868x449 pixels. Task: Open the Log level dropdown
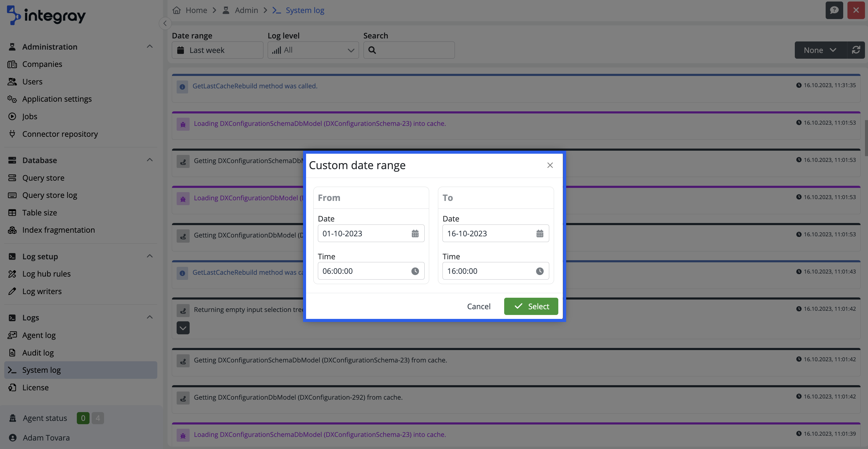(313, 50)
